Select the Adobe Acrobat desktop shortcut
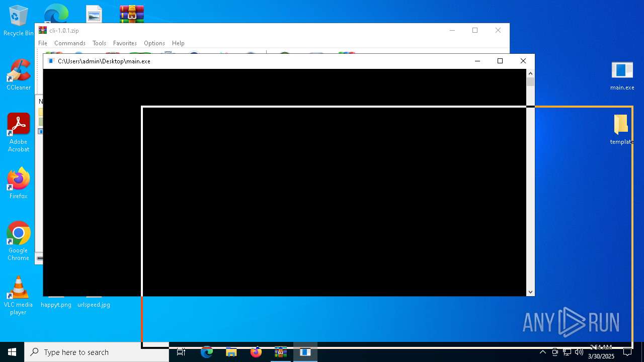 pos(18,132)
